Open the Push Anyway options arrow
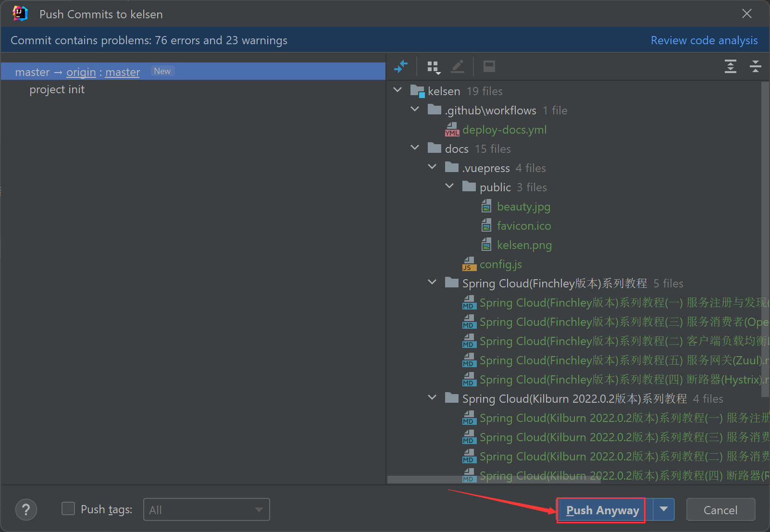Screen dimensions: 770x532 664,509
